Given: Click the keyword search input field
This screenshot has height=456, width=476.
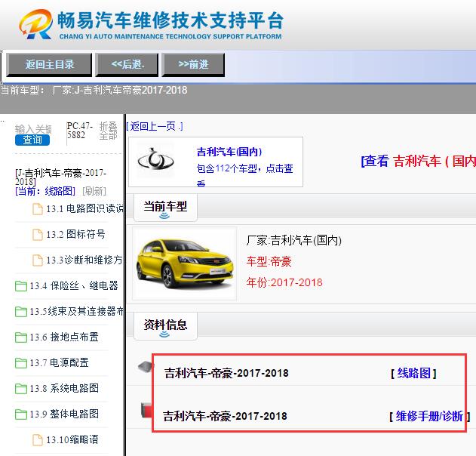Looking at the screenshot, I should (33, 129).
